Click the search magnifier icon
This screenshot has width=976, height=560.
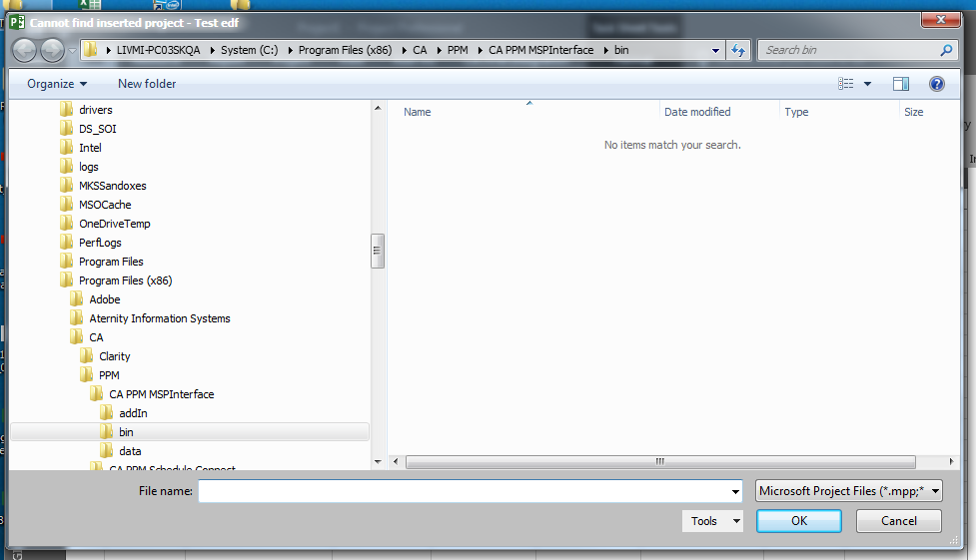pos(946,50)
